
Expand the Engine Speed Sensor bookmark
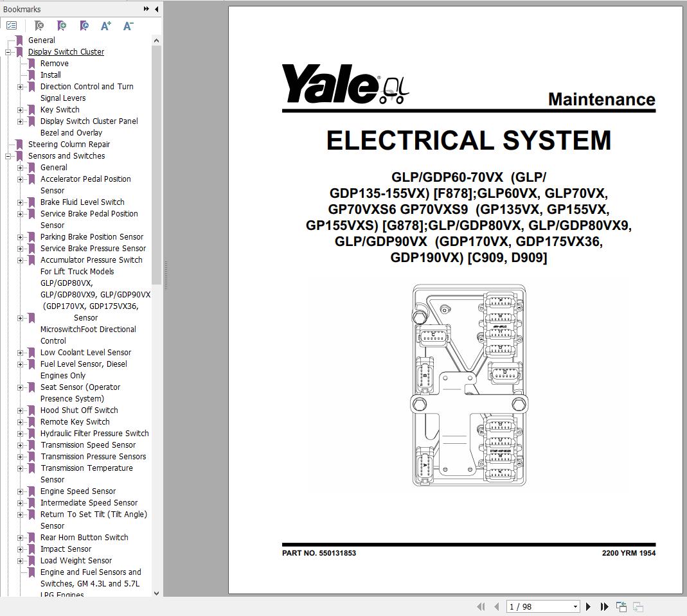pyautogui.click(x=20, y=491)
